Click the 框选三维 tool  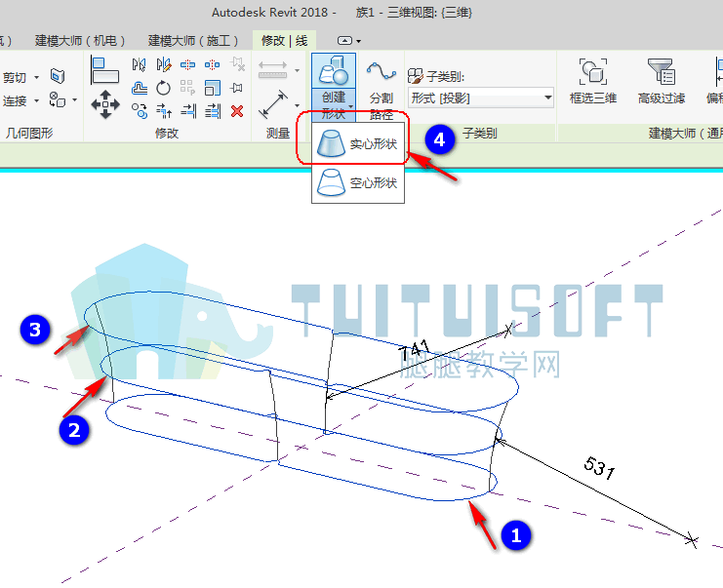(593, 81)
